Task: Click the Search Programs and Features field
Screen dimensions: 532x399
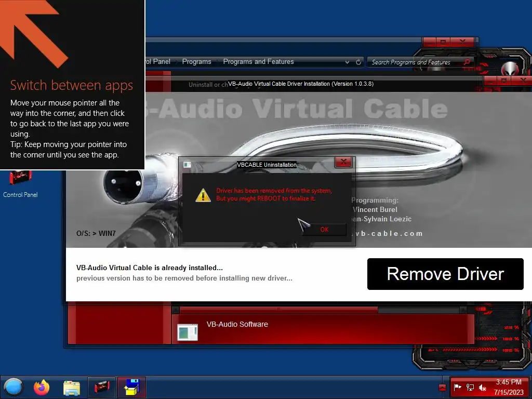Action: pyautogui.click(x=421, y=62)
